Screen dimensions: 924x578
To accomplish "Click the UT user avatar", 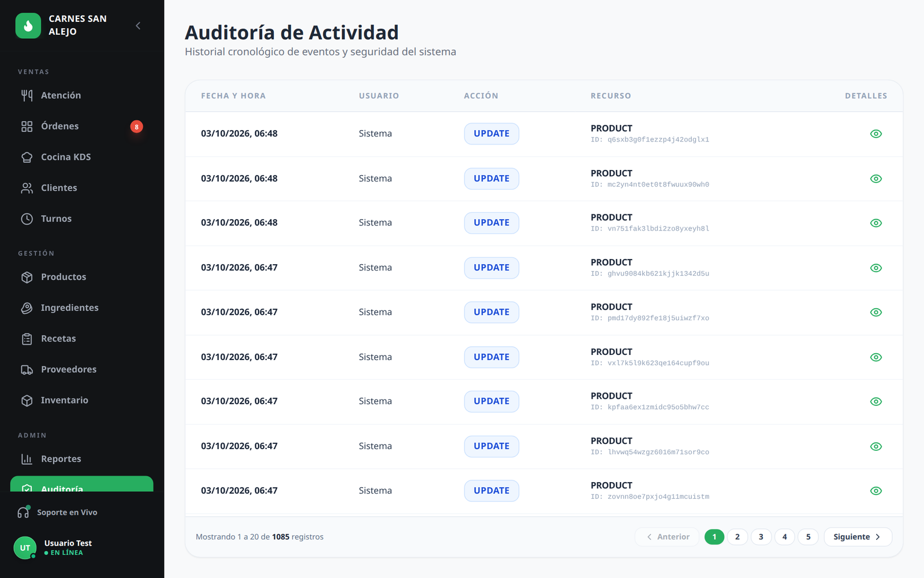I will [x=25, y=548].
